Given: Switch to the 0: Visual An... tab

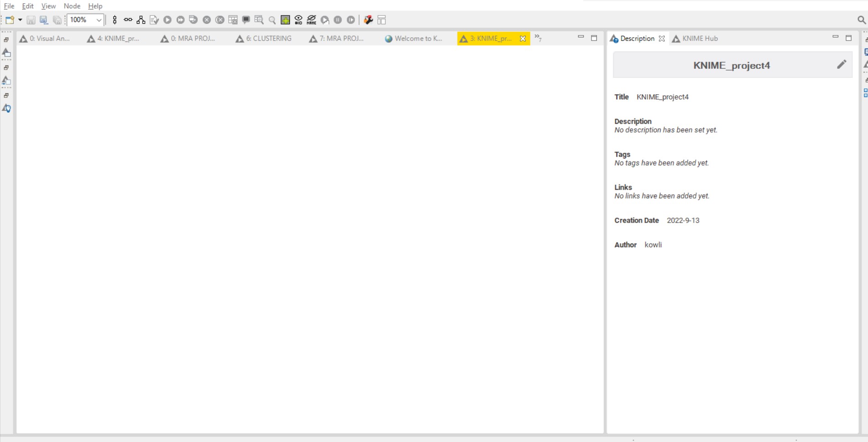Looking at the screenshot, I should coord(45,39).
